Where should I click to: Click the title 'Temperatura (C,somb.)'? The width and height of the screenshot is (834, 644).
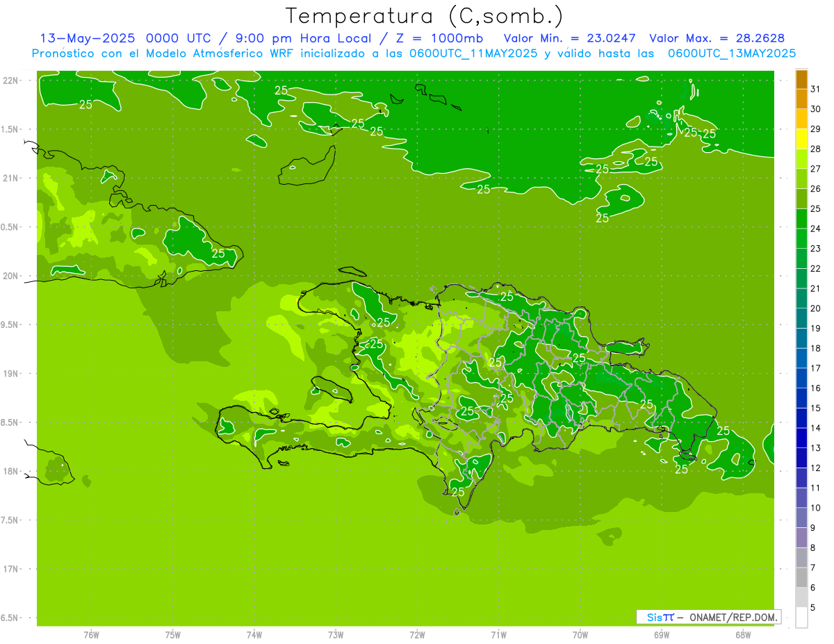coord(424,15)
